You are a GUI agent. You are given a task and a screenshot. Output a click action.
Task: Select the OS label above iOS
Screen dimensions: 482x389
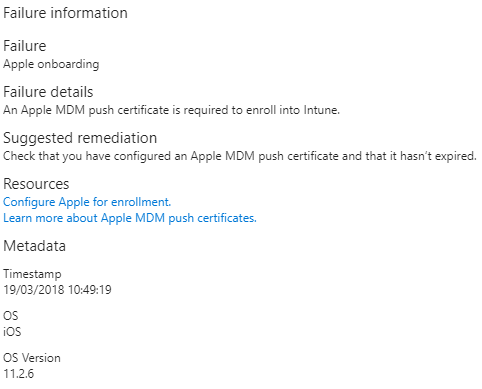pos(11,316)
